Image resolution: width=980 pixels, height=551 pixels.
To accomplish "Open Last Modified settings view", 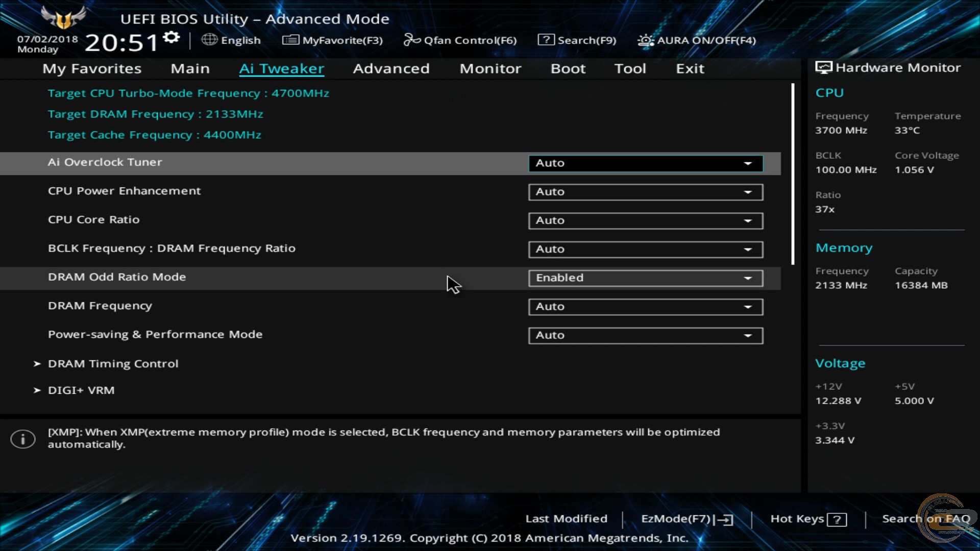I will click(x=566, y=518).
